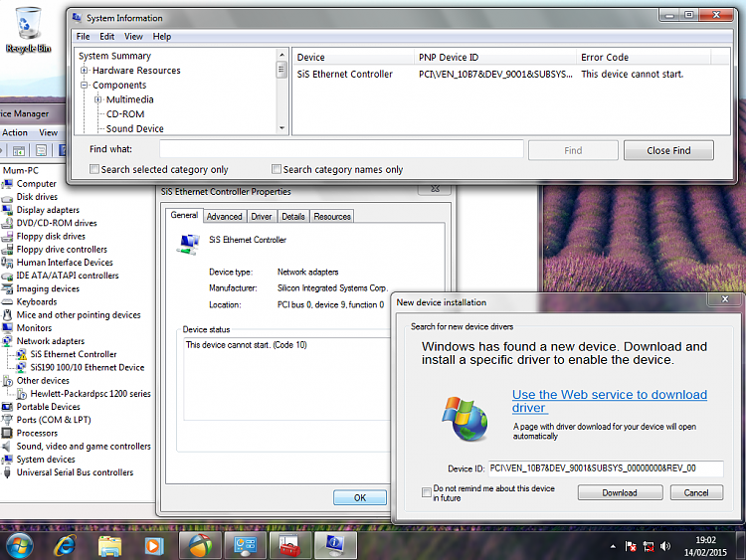
Task: Switch to the Control Panel taskbar button
Action: (x=245, y=545)
